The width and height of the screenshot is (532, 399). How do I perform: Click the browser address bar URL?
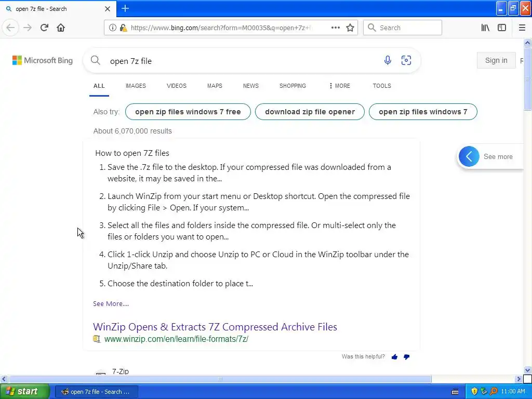pyautogui.click(x=222, y=28)
